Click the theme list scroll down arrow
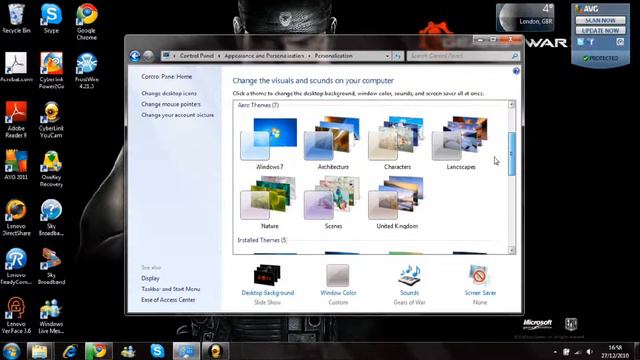640x360 pixels. [x=511, y=250]
